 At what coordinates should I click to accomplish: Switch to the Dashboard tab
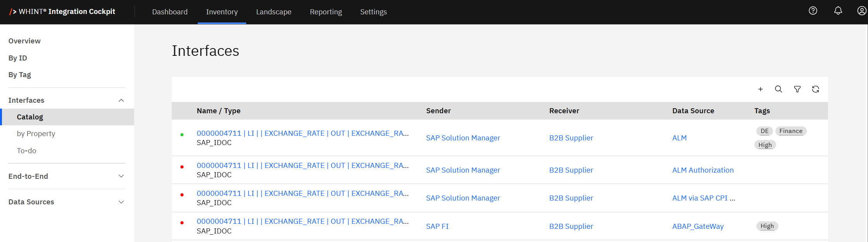(x=170, y=12)
